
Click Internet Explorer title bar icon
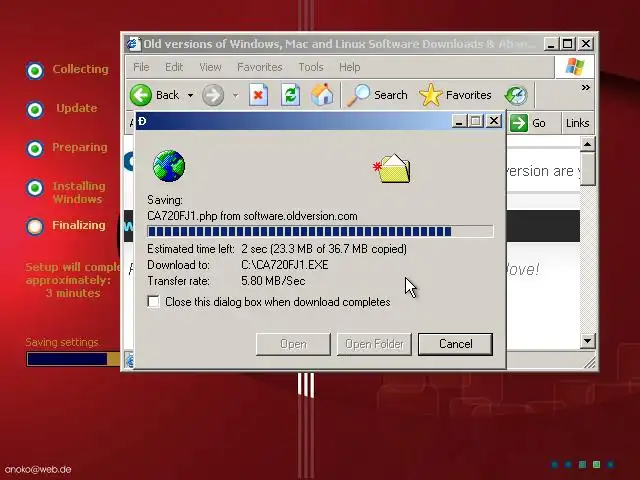(133, 44)
